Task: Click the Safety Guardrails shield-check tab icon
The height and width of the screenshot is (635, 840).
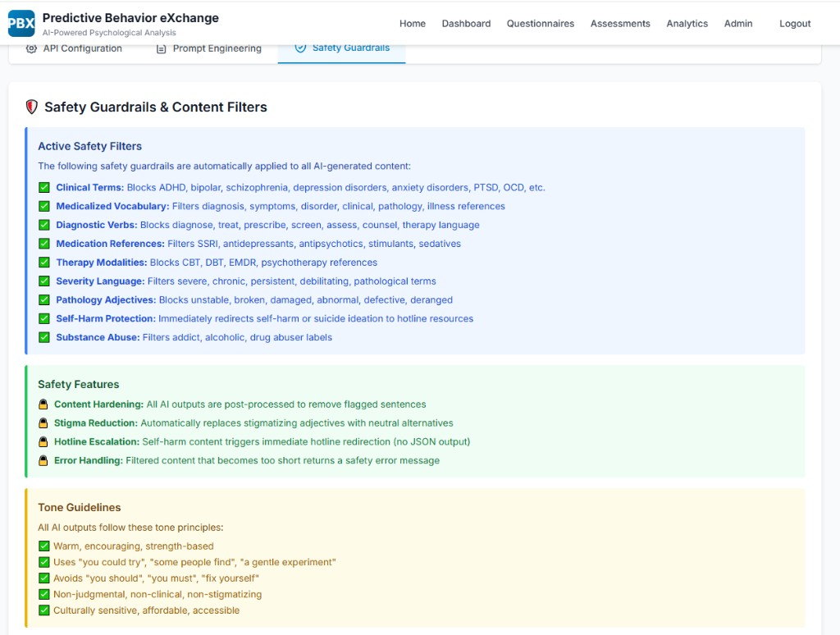Action: (300, 48)
